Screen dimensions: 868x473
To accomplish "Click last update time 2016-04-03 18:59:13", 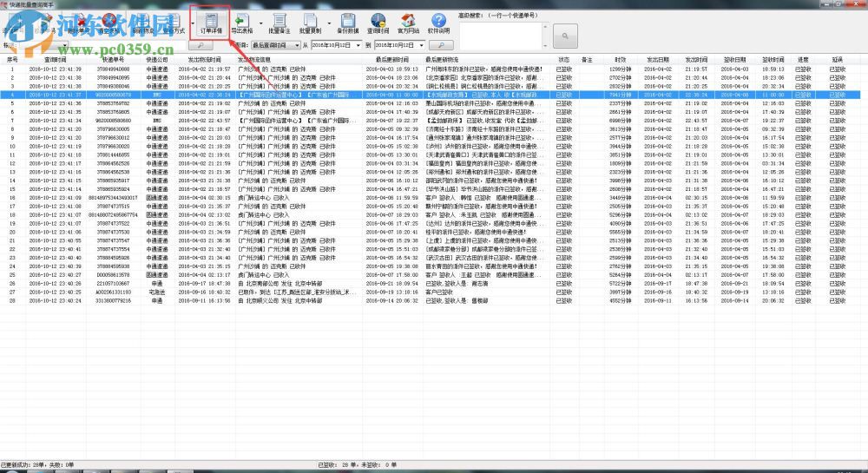I will point(392,69).
